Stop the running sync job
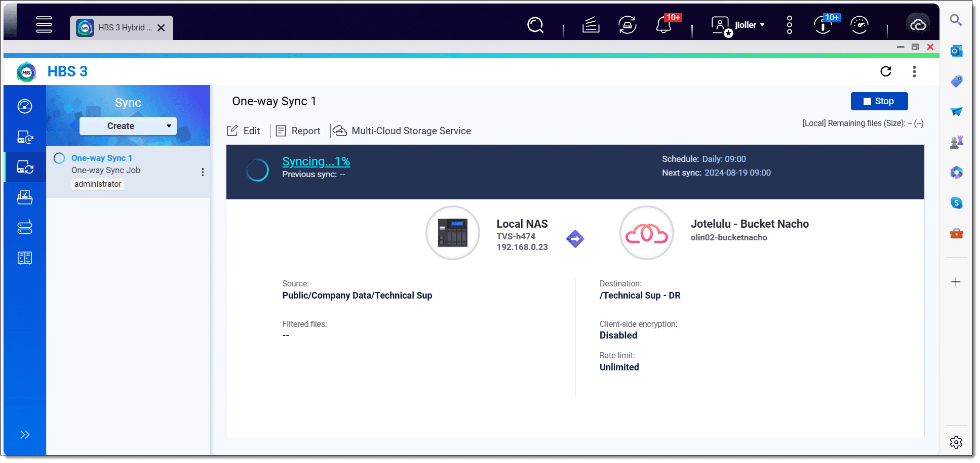This screenshot has width=980, height=463. [879, 101]
